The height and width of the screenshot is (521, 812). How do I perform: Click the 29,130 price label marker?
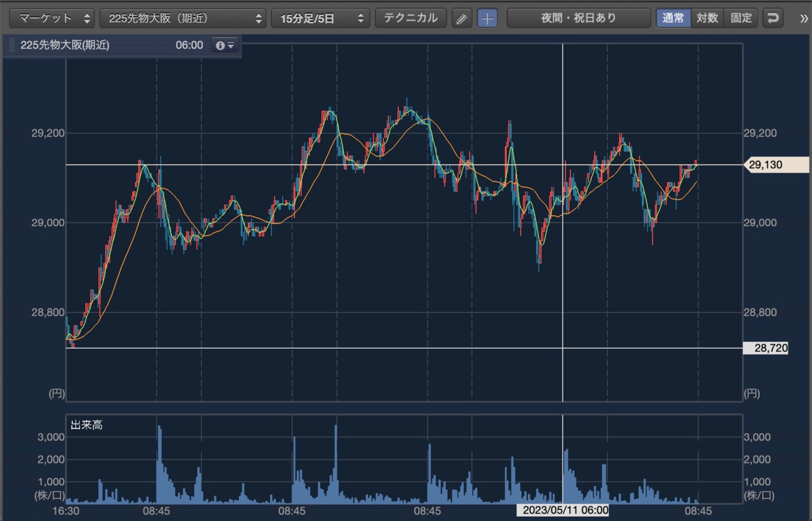tap(775, 164)
